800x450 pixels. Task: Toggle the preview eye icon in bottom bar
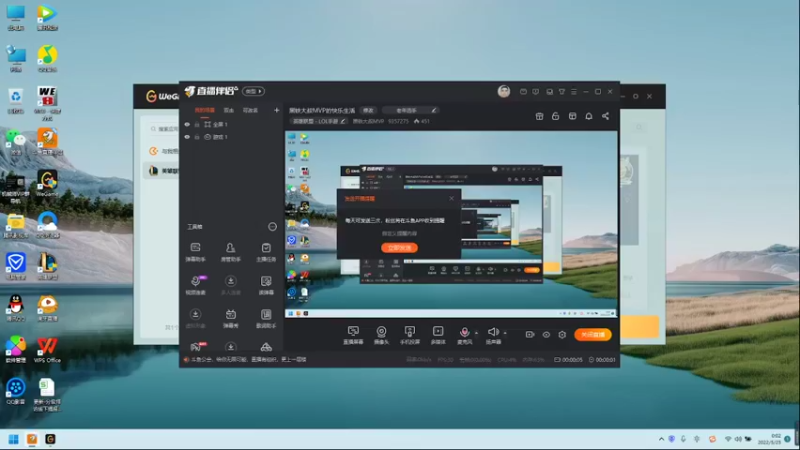pos(546,335)
